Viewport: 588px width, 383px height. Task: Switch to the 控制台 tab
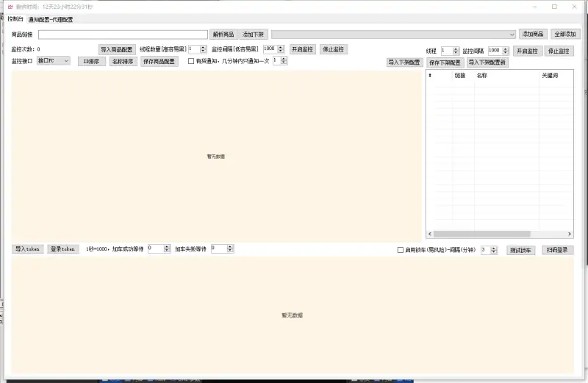pyautogui.click(x=15, y=19)
